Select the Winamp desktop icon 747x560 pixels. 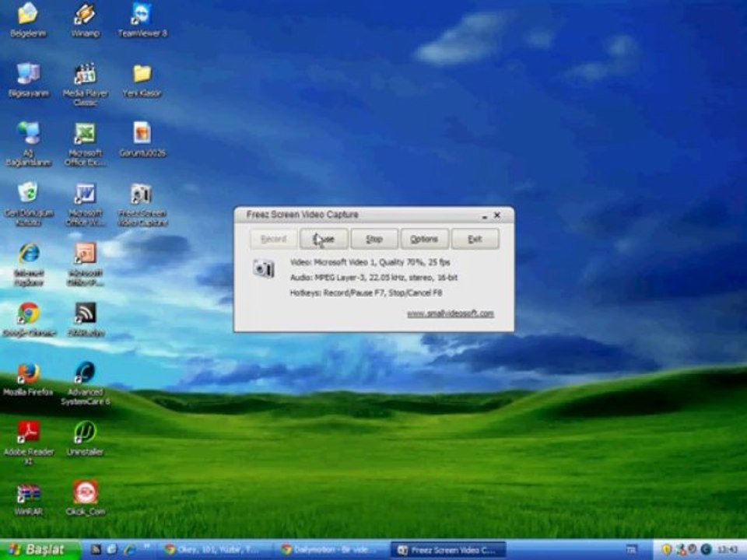coord(85,20)
